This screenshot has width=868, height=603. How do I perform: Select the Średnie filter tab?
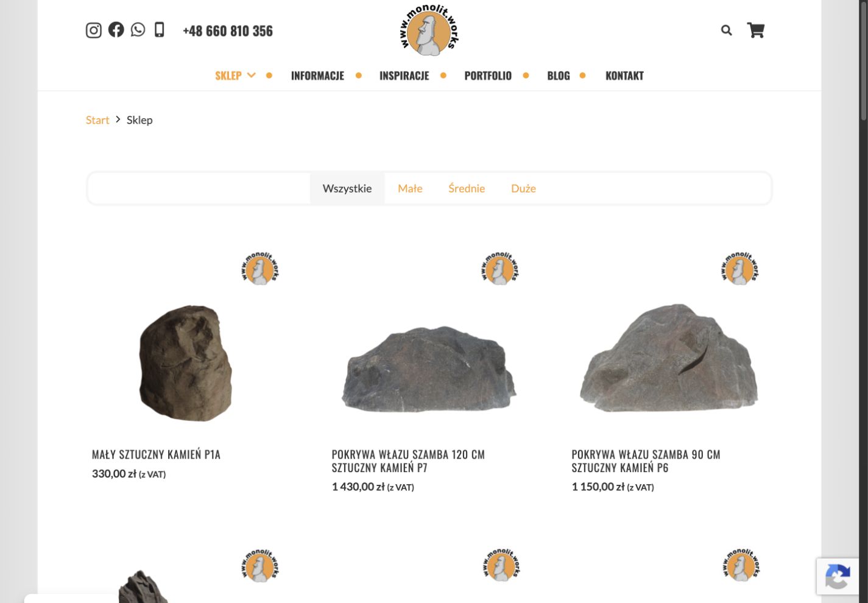pos(467,188)
